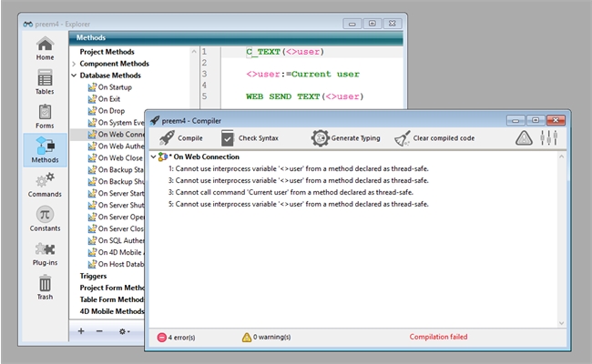Toggle the 4 error(s) filter in status bar
The image size is (592, 364).
coord(176,338)
